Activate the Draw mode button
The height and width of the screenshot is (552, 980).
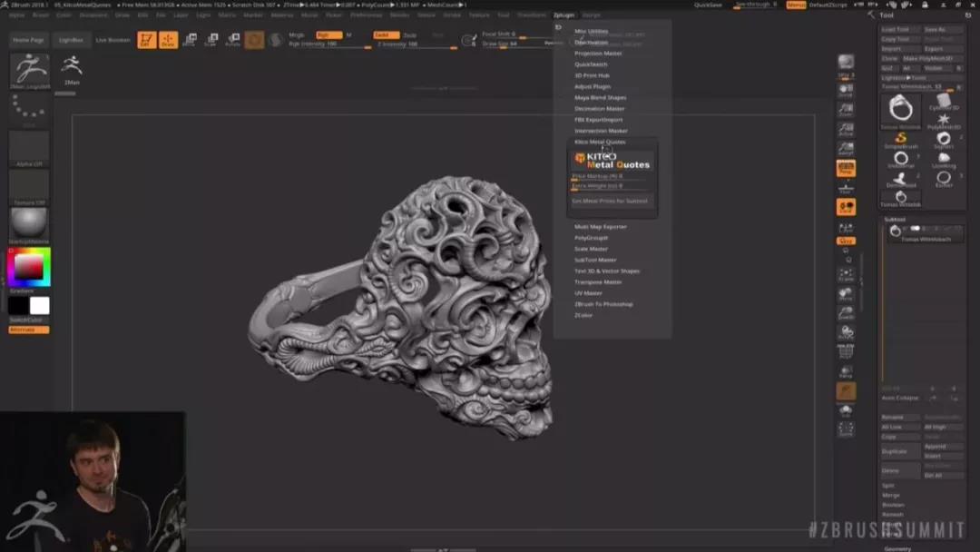[168, 40]
